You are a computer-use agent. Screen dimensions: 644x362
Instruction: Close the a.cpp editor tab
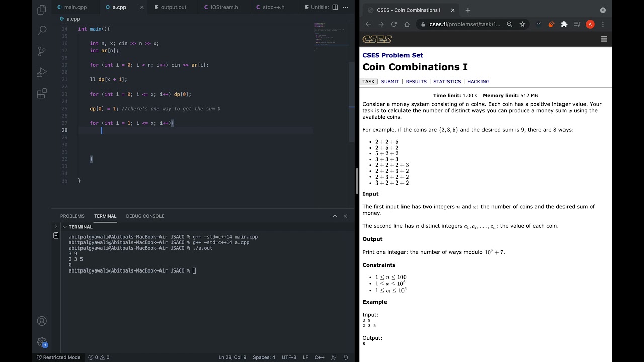click(142, 7)
